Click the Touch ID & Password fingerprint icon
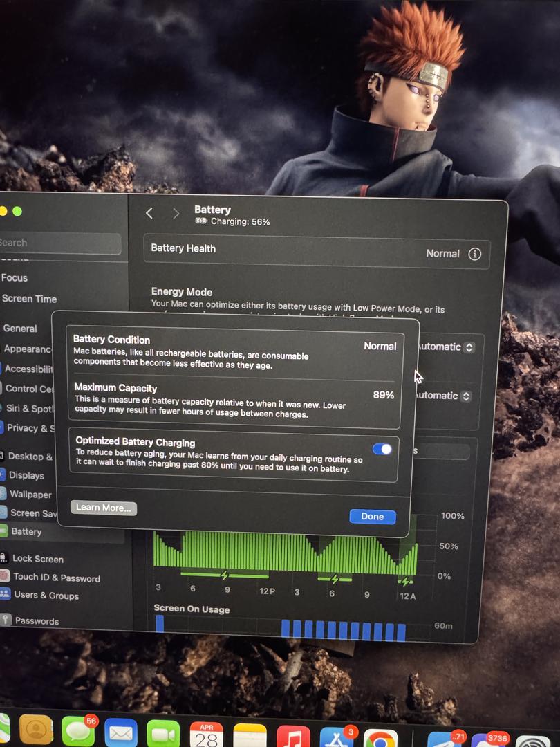The image size is (560, 747). tap(4, 575)
